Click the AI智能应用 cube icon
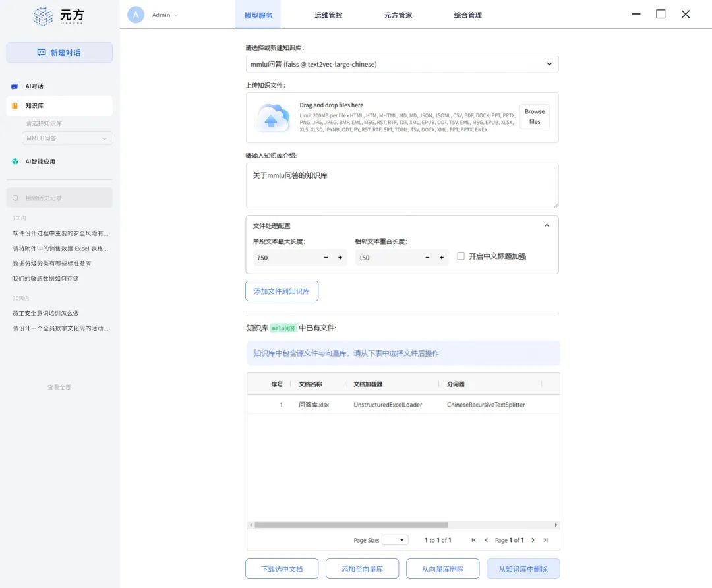 15,162
